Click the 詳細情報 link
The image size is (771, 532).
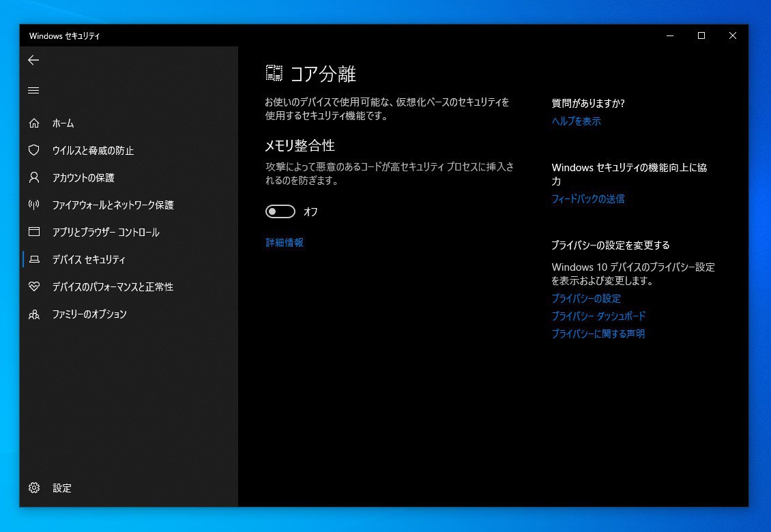click(285, 242)
